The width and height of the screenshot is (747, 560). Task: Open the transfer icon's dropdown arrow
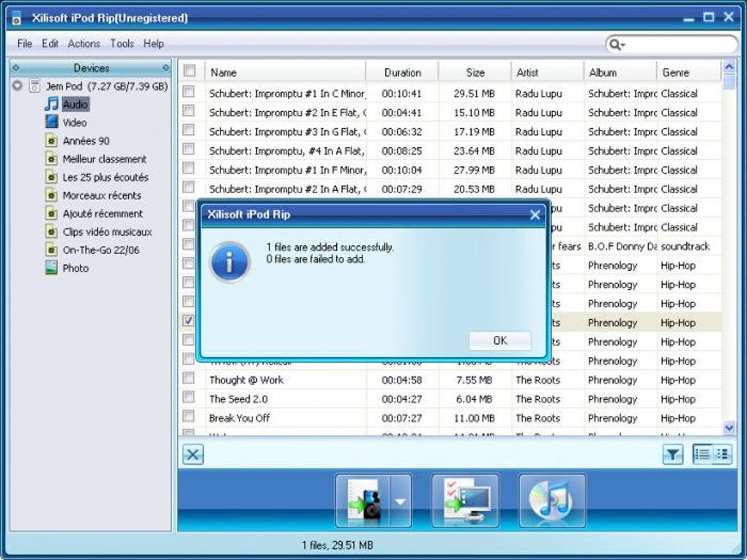[x=398, y=502]
